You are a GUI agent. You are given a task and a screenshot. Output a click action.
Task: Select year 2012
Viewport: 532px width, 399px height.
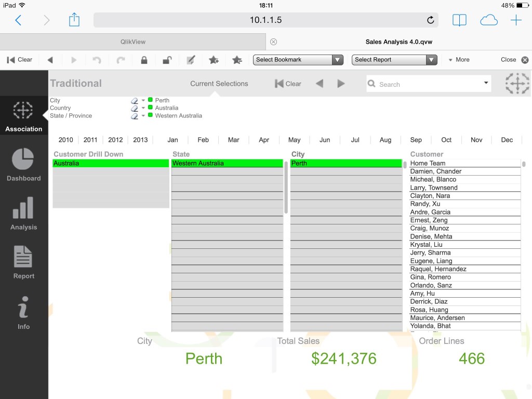[115, 140]
